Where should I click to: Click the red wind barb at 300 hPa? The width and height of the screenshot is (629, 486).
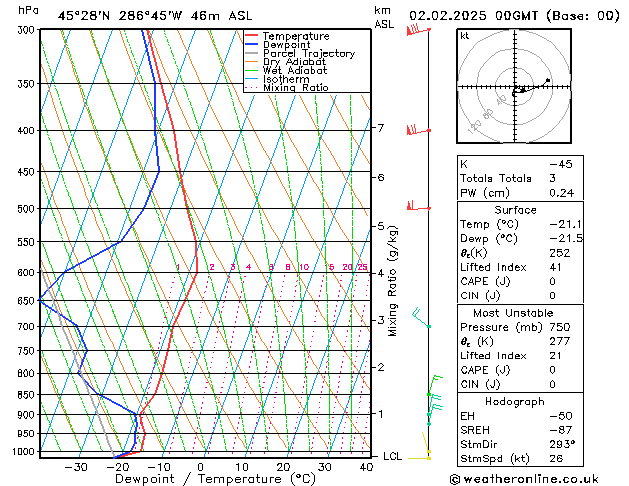(x=418, y=30)
